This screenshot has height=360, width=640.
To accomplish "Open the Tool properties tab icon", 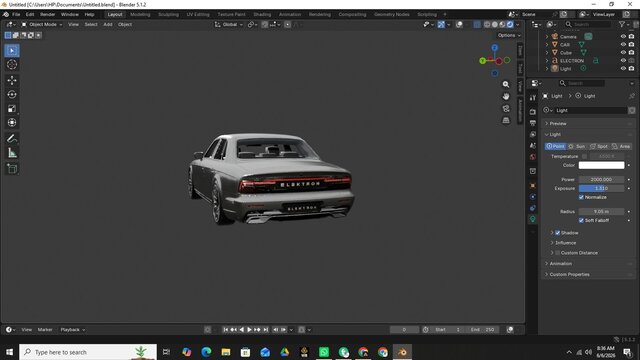I will coord(533,98).
